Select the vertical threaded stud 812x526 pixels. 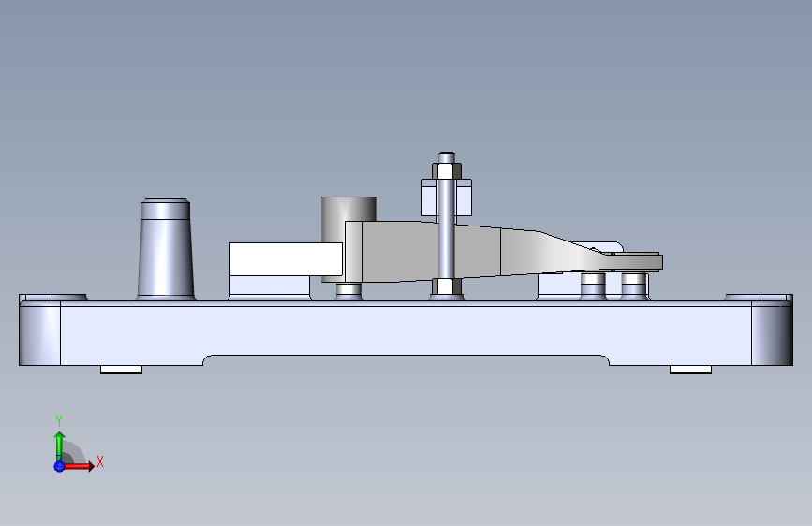tap(447, 227)
